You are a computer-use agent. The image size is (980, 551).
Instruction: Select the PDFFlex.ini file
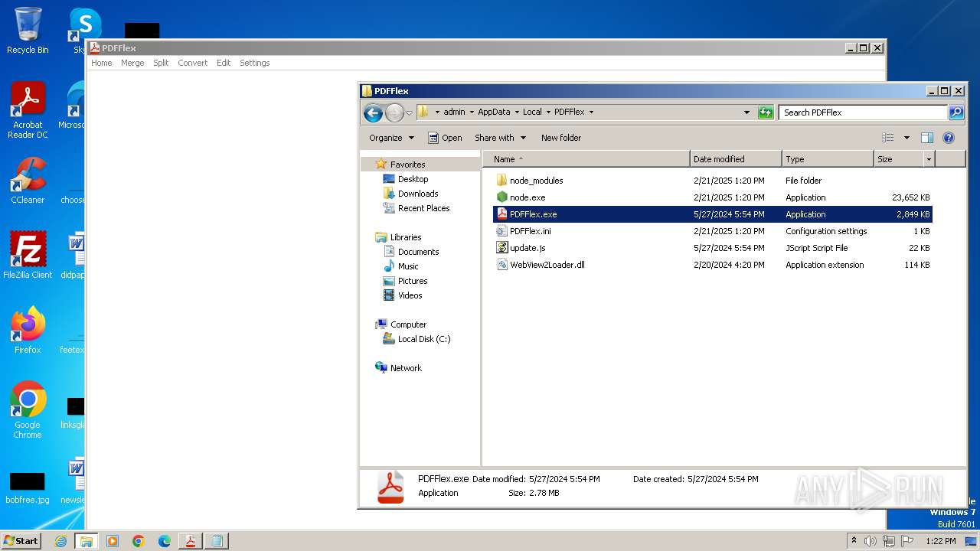click(530, 231)
